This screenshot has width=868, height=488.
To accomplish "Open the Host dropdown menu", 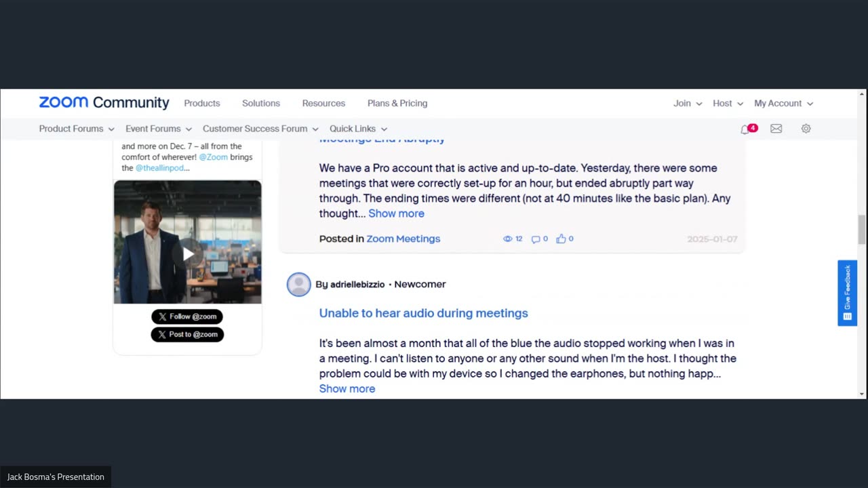I will pos(728,103).
